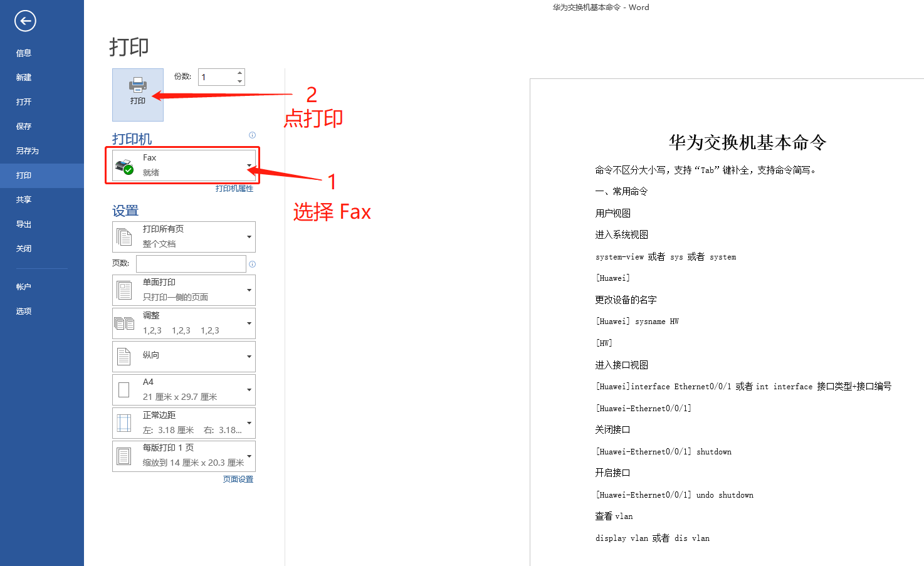
Task: Select 导出 in the left sidebar
Action: click(x=23, y=224)
